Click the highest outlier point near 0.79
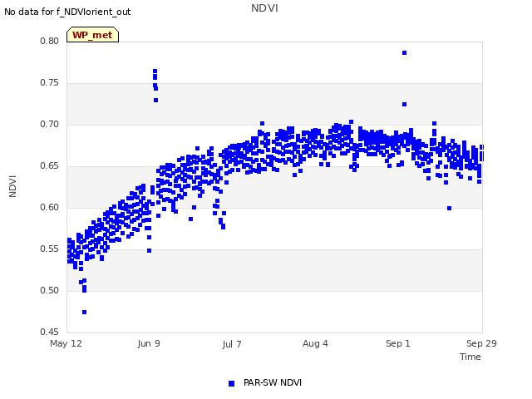Viewport: 532px width, 399px height. [x=405, y=53]
